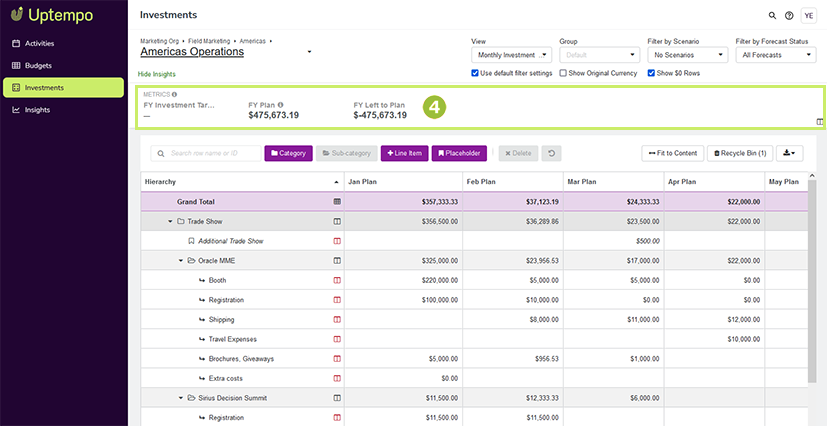The image size is (827, 426).
Task: Open the Group dropdown
Action: coord(600,55)
